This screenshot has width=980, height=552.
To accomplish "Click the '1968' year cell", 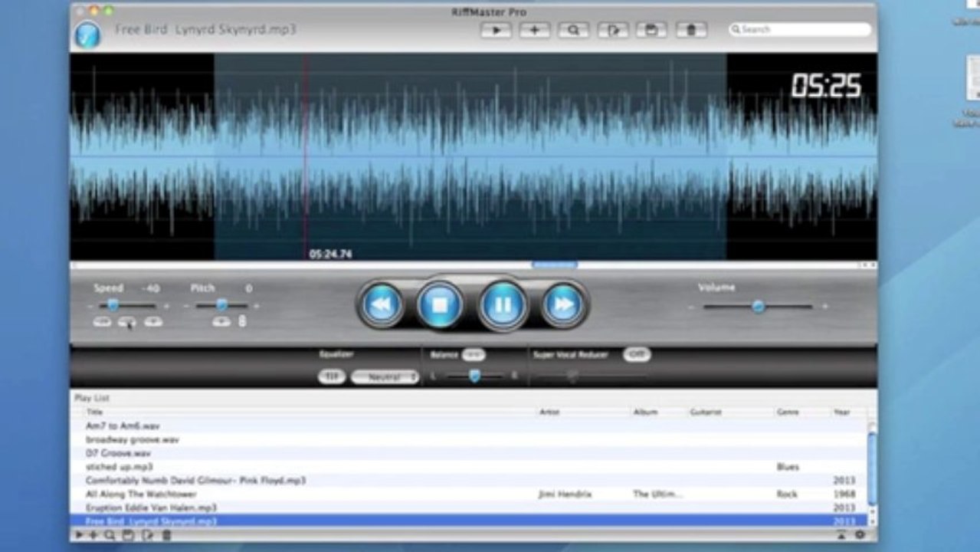I will (844, 495).
